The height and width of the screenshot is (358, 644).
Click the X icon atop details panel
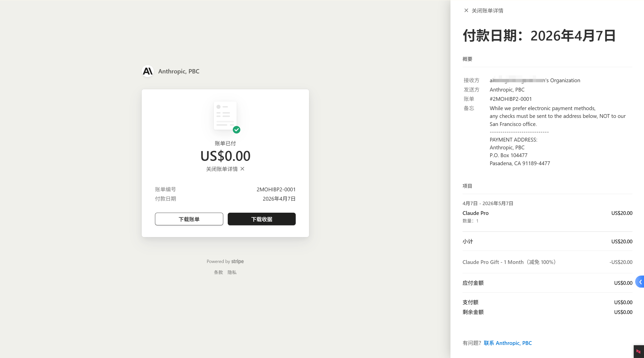pyautogui.click(x=466, y=11)
